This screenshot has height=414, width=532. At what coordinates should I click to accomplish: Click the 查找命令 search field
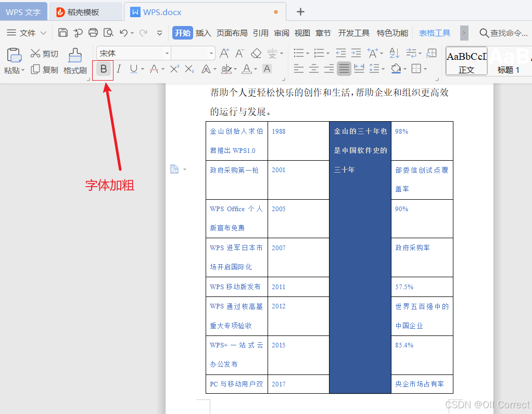click(504, 33)
